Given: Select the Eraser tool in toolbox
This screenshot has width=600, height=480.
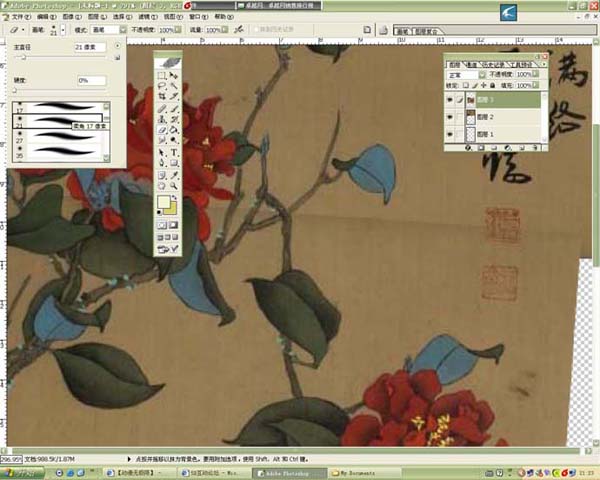Looking at the screenshot, I should (x=162, y=130).
